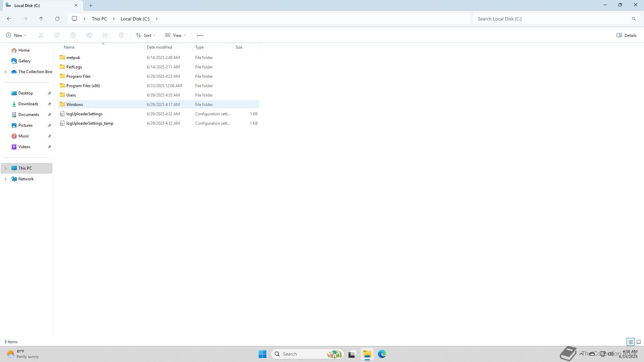The width and height of the screenshot is (644, 362).
Task: Toggle the Details pane button
Action: pyautogui.click(x=626, y=35)
